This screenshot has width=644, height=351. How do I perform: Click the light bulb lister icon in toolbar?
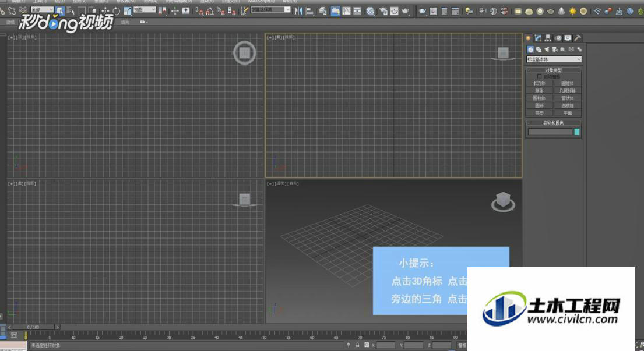(468, 11)
